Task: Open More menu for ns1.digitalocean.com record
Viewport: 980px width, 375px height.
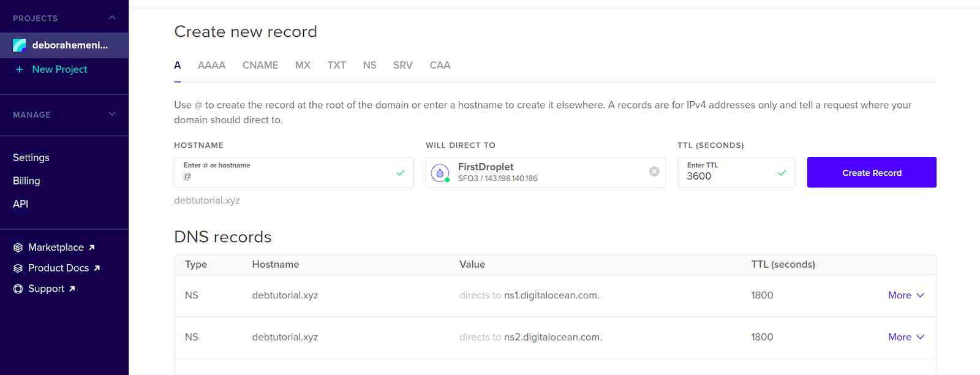Action: (906, 295)
